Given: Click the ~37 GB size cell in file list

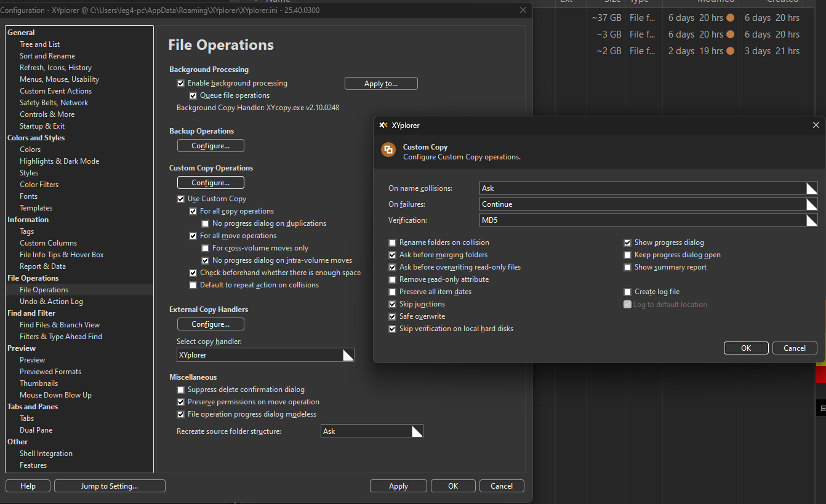Looking at the screenshot, I should (606, 18).
